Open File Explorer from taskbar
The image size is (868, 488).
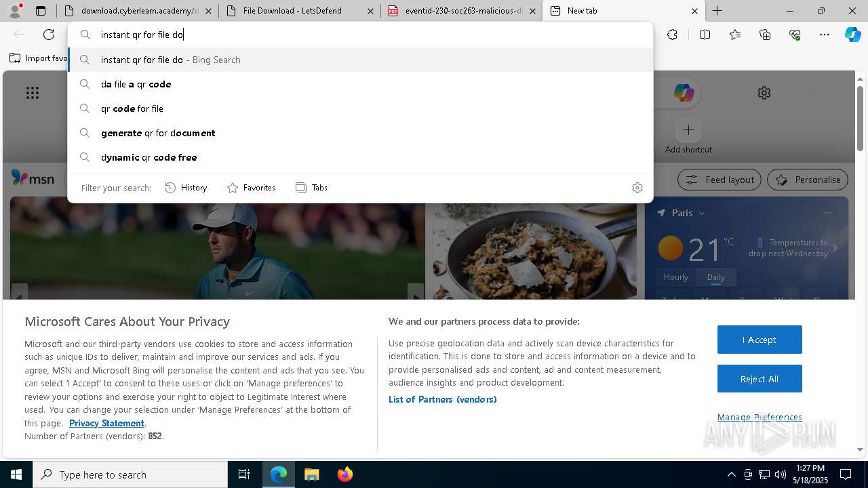[x=311, y=474]
